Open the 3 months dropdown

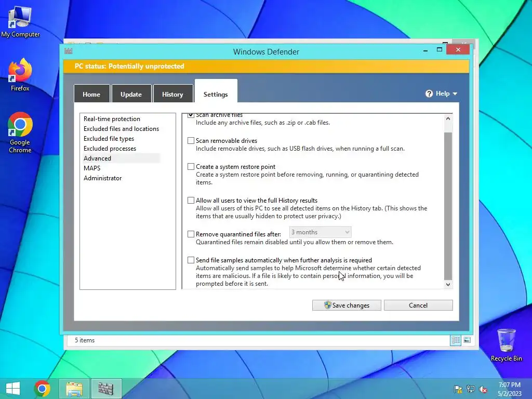(320, 232)
